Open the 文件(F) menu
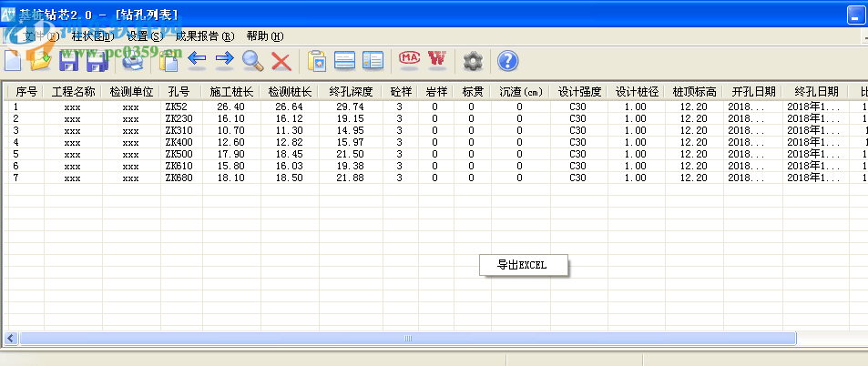This screenshot has height=366, width=868. click(x=40, y=36)
